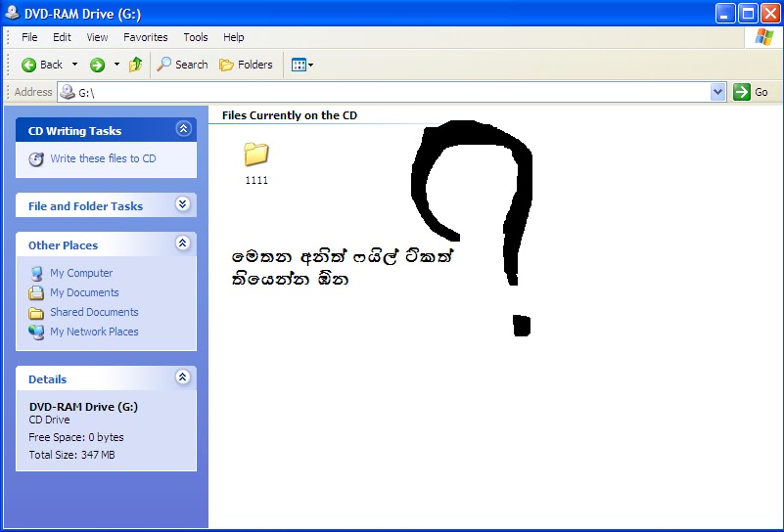Click the CD writing disc icon
Viewport: 784px width, 532px height.
click(36, 158)
